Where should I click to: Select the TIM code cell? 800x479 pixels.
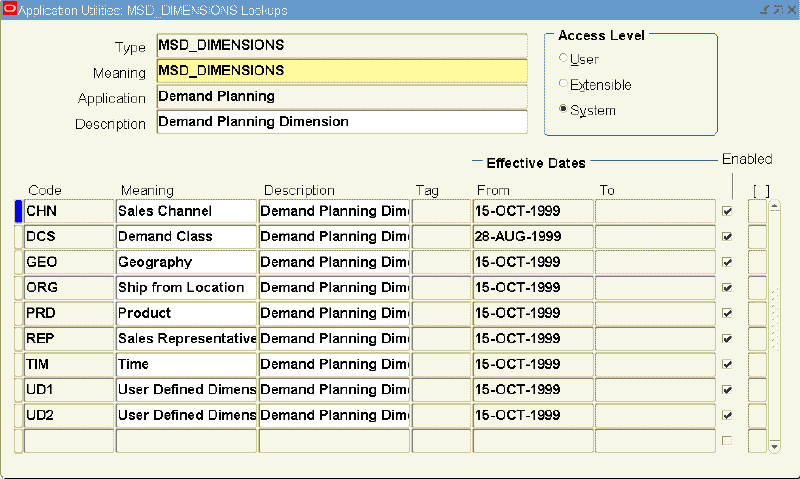(x=69, y=364)
